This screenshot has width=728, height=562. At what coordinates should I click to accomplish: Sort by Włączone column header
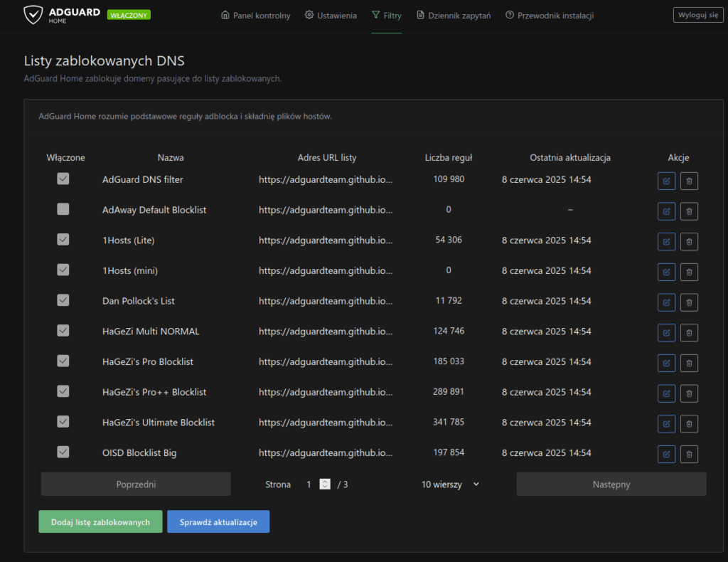(65, 157)
